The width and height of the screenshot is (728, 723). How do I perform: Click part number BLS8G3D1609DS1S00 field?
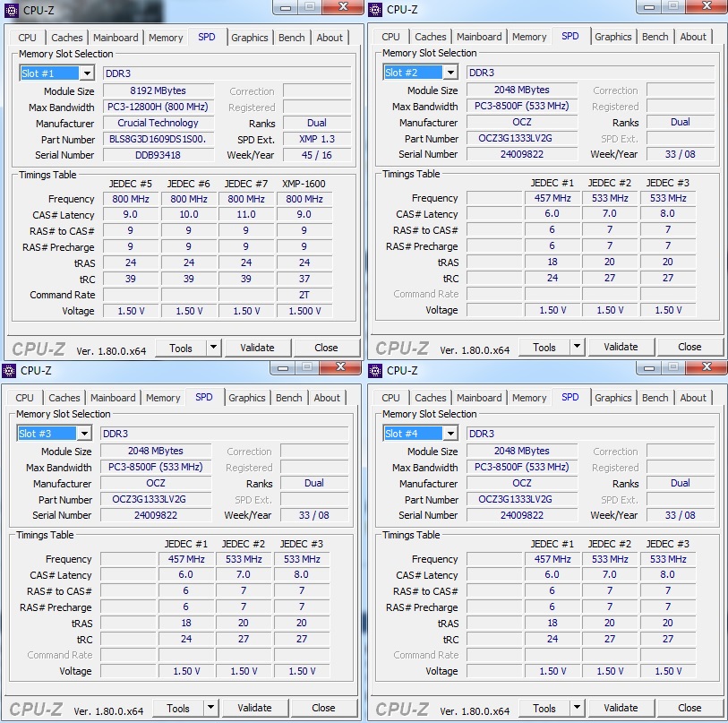click(x=158, y=139)
